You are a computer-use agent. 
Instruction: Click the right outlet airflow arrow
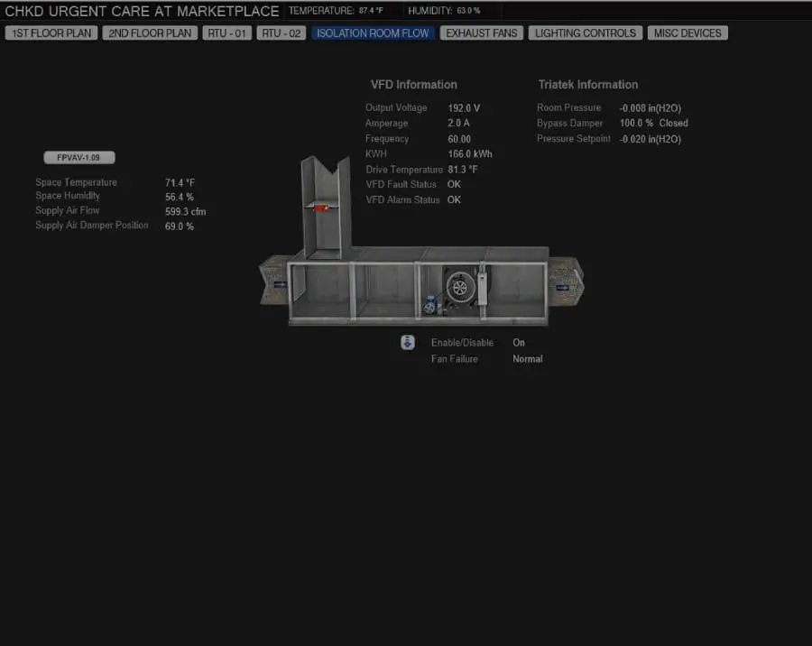point(561,288)
